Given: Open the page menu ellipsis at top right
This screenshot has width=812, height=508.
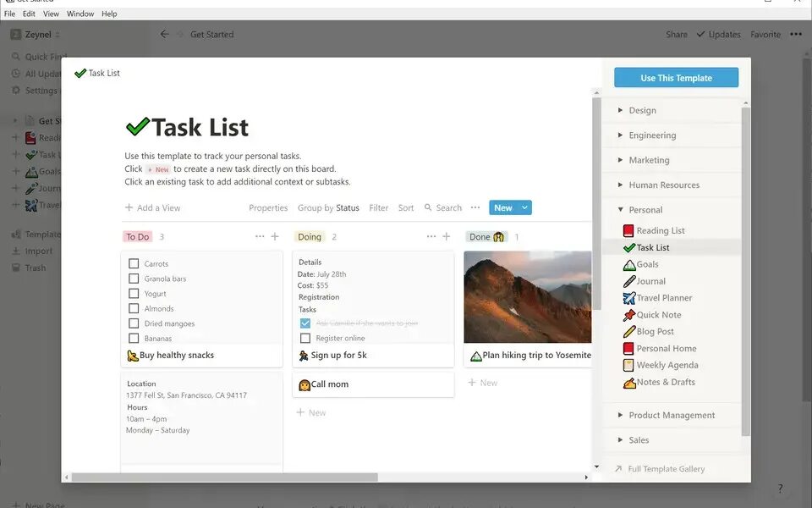Looking at the screenshot, I should (796, 34).
